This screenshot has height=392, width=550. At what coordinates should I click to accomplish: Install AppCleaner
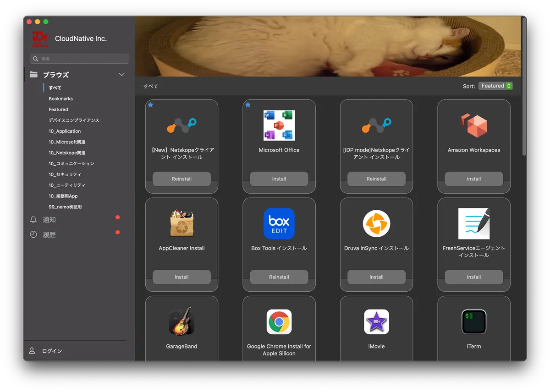(x=181, y=277)
